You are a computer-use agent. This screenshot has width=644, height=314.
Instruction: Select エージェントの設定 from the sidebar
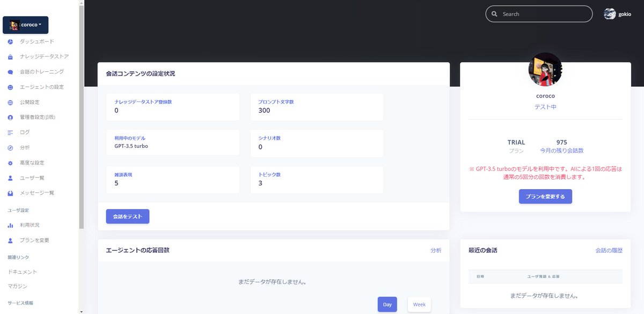[x=42, y=87]
